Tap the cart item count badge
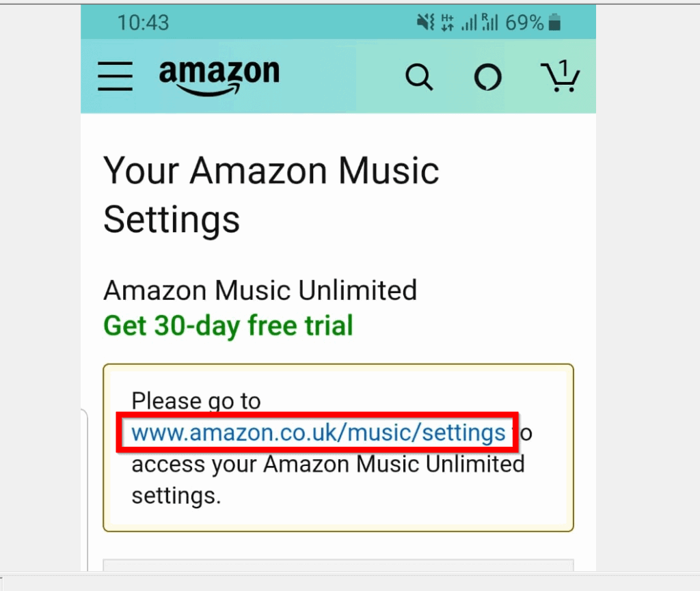This screenshot has width=700, height=591. coord(565,66)
